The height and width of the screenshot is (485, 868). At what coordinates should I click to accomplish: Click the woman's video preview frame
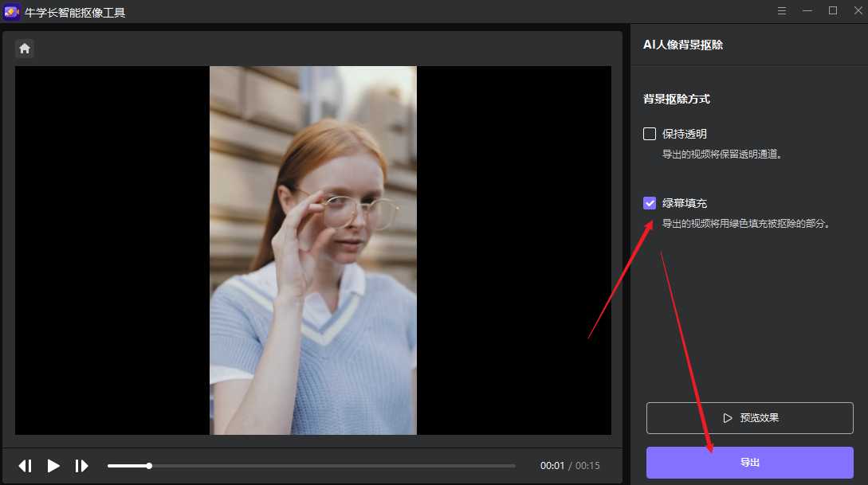coord(312,250)
